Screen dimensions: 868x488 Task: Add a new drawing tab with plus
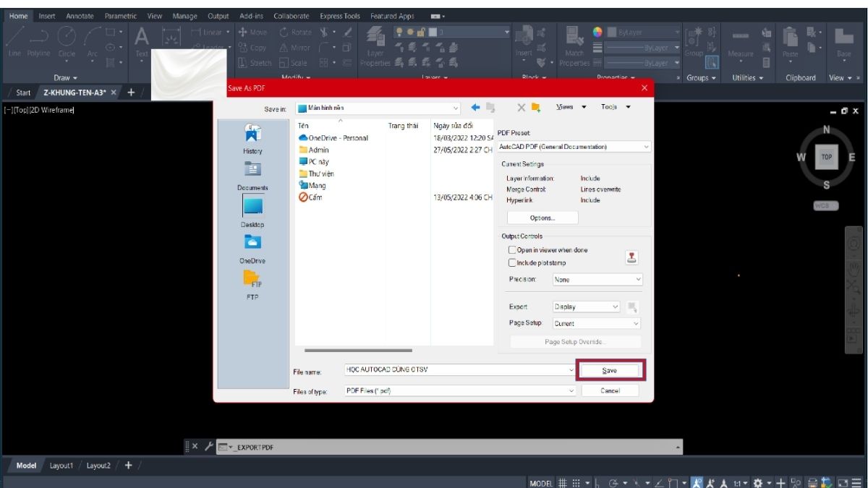point(131,93)
